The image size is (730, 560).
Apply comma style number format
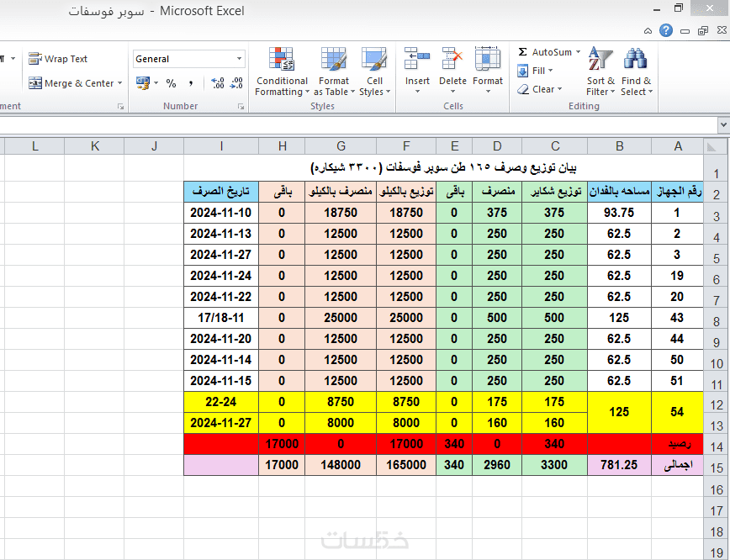[x=191, y=83]
